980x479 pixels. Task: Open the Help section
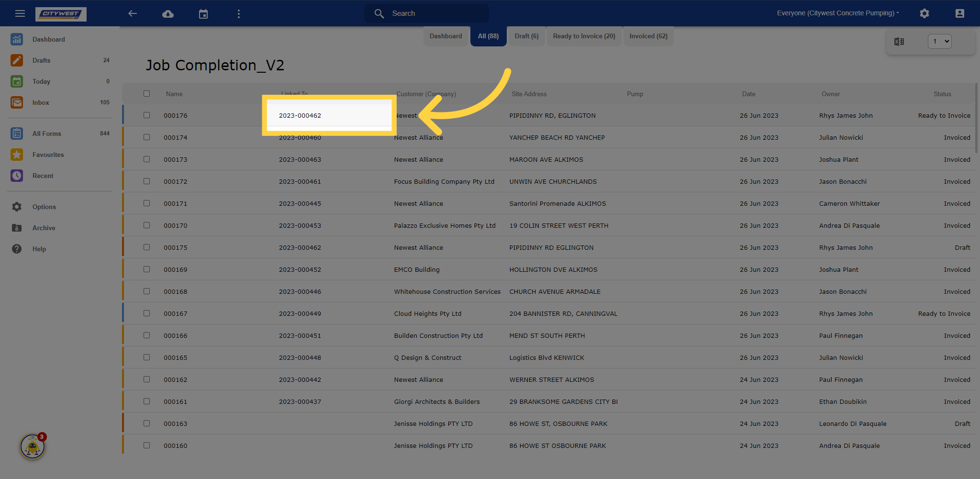[x=17, y=249]
